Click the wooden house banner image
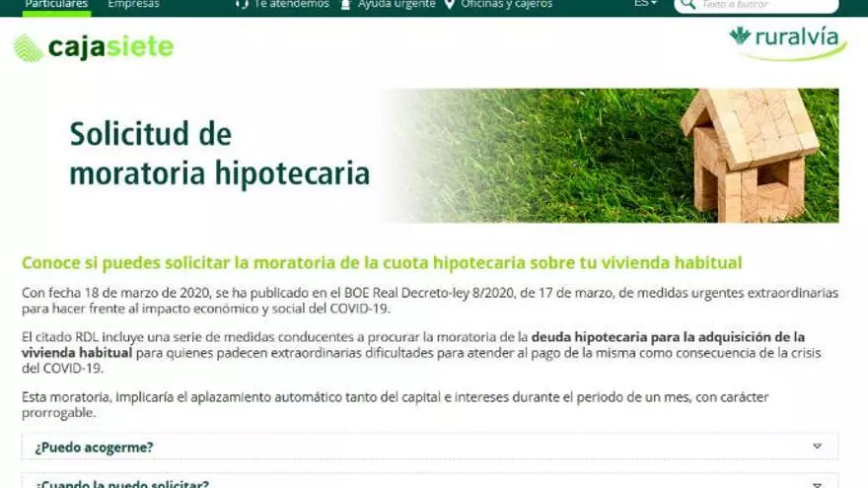The image size is (868, 488). (x=750, y=154)
